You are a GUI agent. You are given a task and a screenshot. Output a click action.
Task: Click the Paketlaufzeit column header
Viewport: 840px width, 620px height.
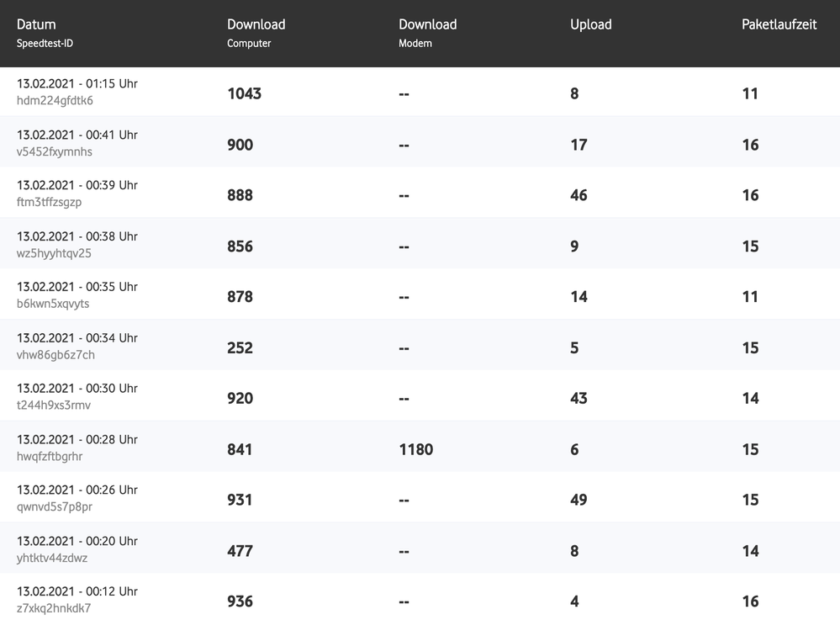click(779, 24)
